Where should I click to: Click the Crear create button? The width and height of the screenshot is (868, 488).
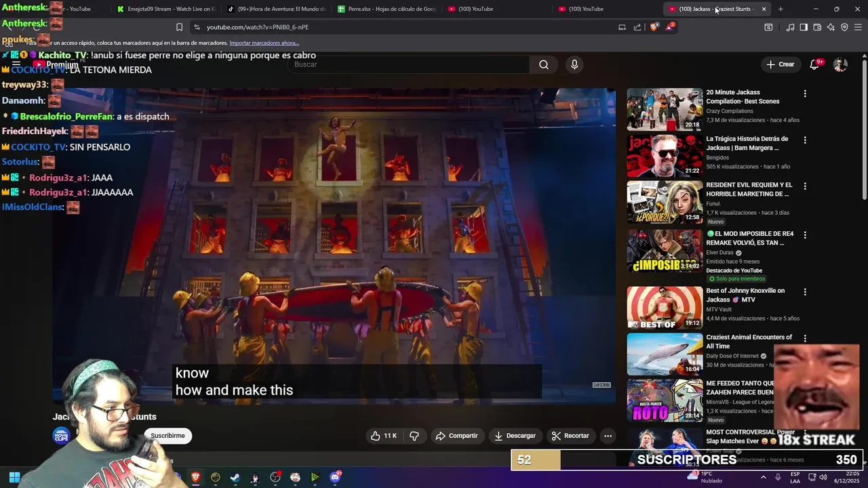pos(780,64)
